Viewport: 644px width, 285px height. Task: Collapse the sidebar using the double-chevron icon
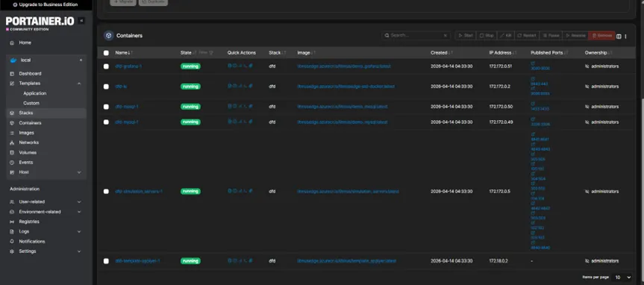point(81,21)
